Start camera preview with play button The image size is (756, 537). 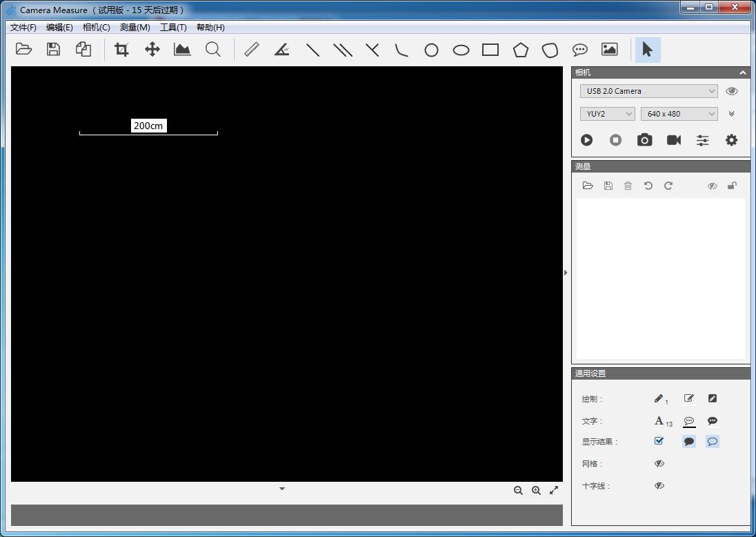(586, 140)
